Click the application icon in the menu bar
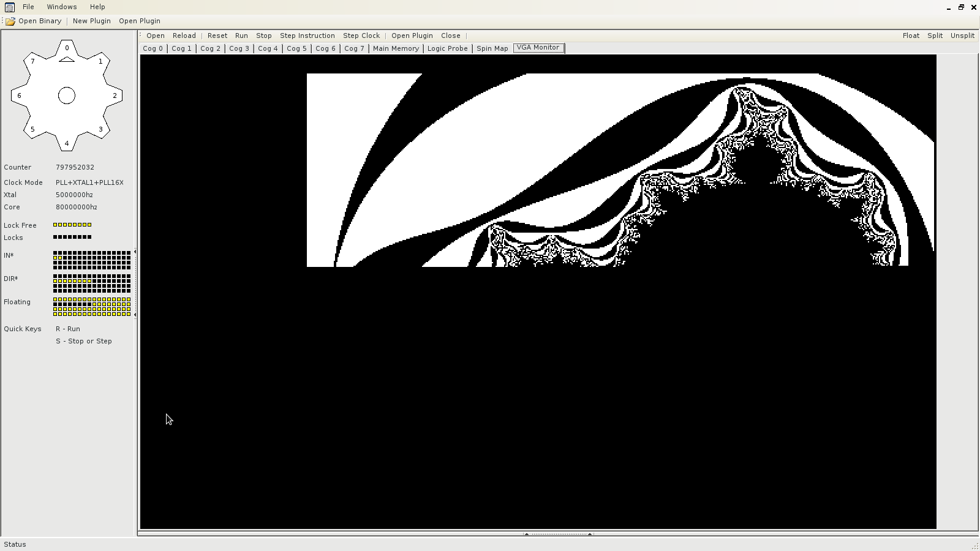The width and height of the screenshot is (980, 551). point(9,7)
